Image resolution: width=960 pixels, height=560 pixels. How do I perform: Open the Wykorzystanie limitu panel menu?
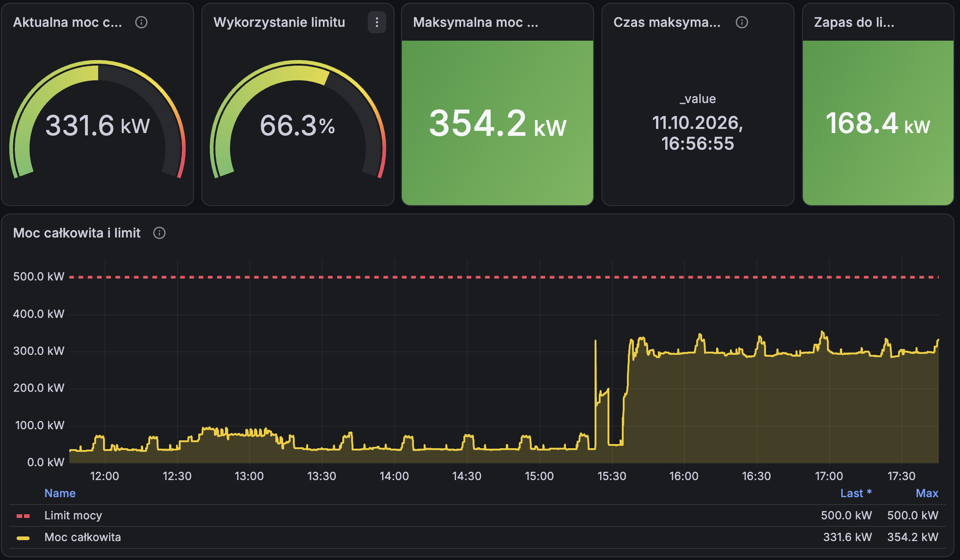pyautogui.click(x=377, y=22)
